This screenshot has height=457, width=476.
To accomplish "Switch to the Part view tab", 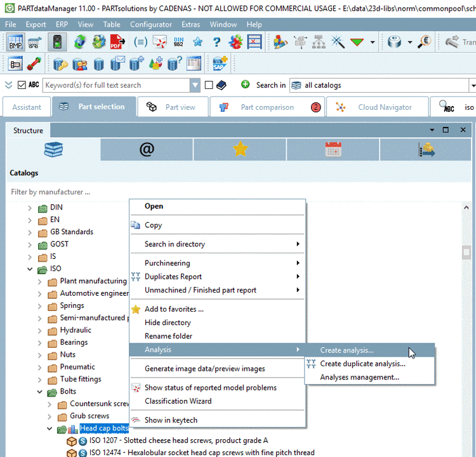I will [173, 107].
